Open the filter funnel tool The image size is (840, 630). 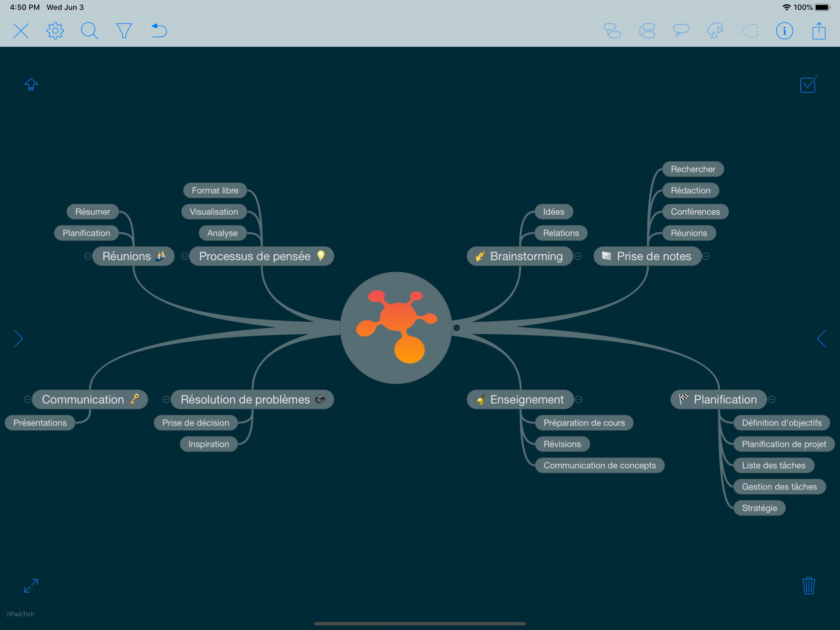coord(124,31)
